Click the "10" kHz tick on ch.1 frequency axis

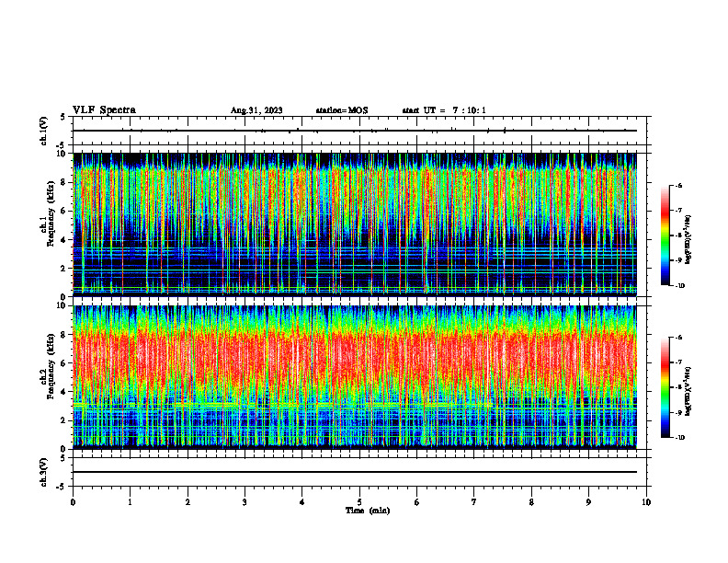63,154
